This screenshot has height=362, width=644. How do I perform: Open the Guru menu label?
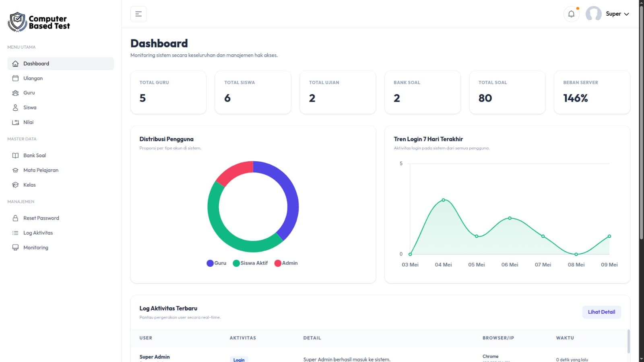pos(29,93)
